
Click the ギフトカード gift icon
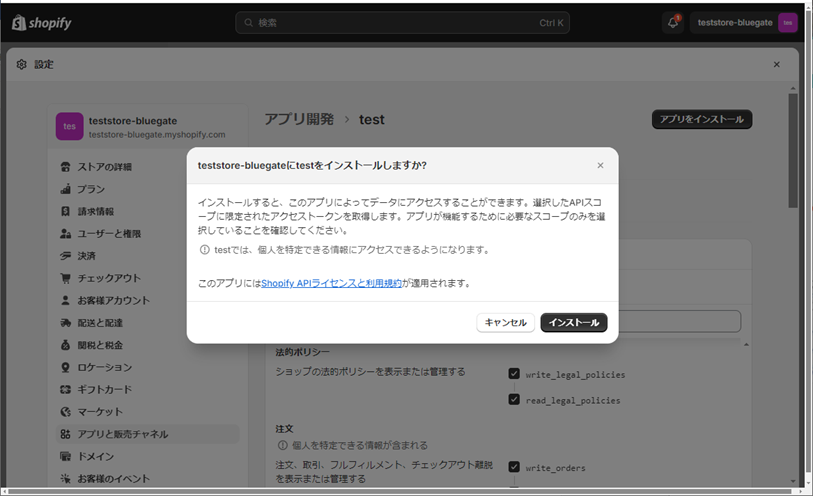[66, 389]
